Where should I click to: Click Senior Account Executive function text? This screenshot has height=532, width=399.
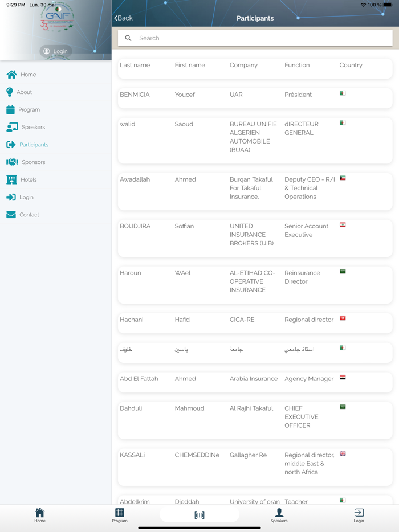tap(306, 230)
